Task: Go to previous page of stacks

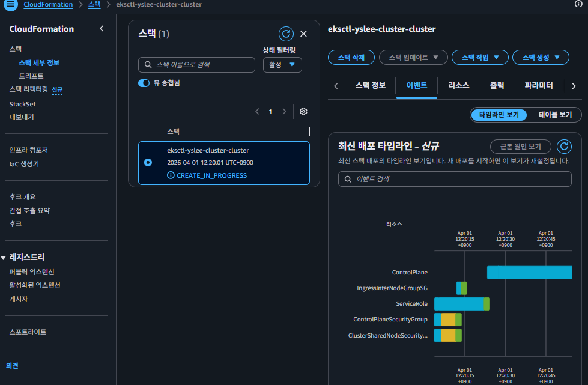Action: [x=257, y=111]
